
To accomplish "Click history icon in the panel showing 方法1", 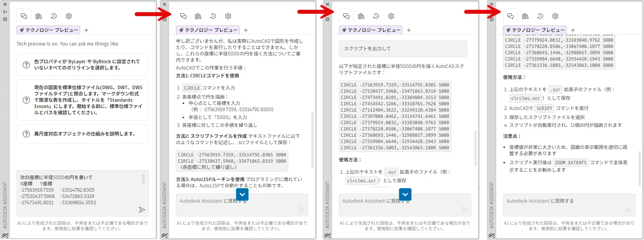I will [213, 16].
